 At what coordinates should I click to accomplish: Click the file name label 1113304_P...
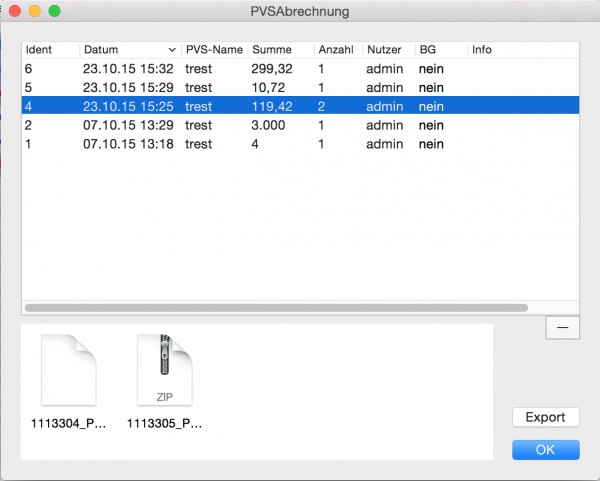pyautogui.click(x=68, y=423)
